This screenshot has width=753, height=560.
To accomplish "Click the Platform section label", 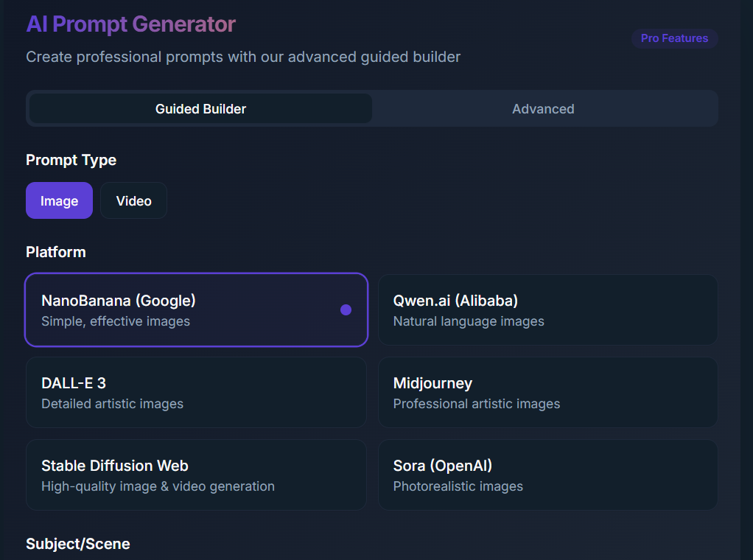I will [55, 251].
